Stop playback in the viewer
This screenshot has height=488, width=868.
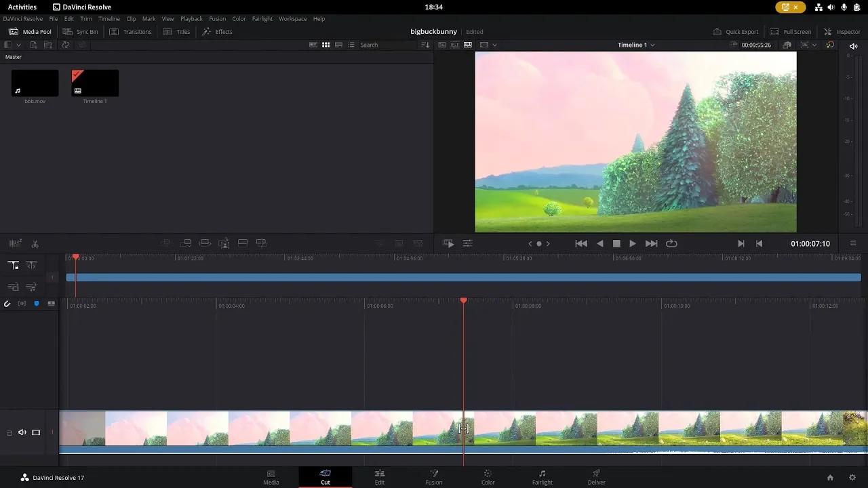(x=616, y=244)
